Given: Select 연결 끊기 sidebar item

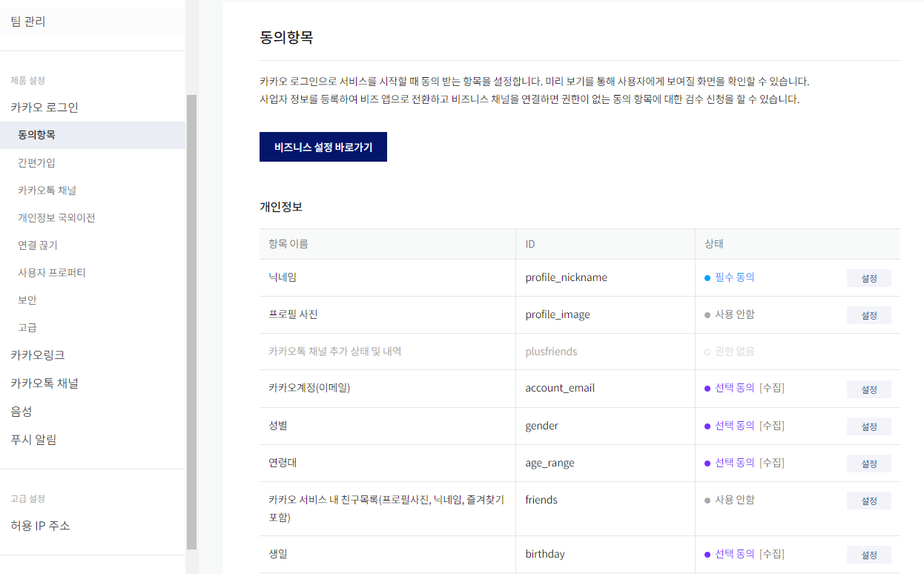Looking at the screenshot, I should (x=37, y=245).
